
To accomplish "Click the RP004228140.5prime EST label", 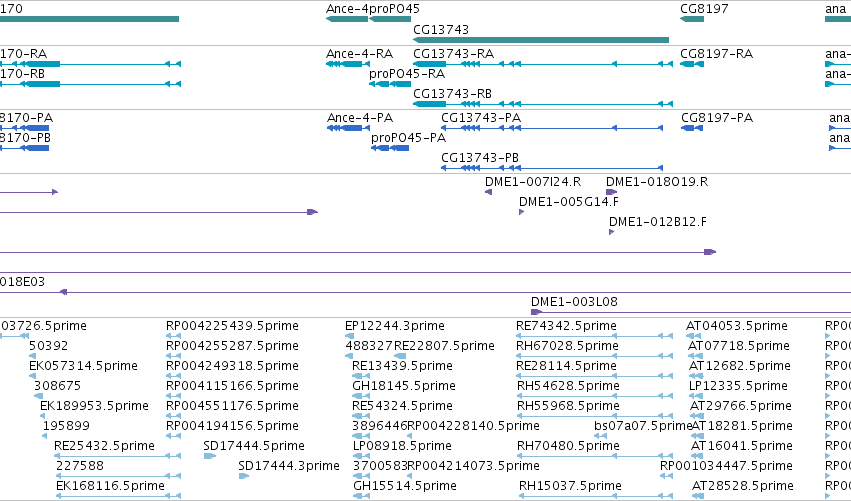I will (x=473, y=426).
